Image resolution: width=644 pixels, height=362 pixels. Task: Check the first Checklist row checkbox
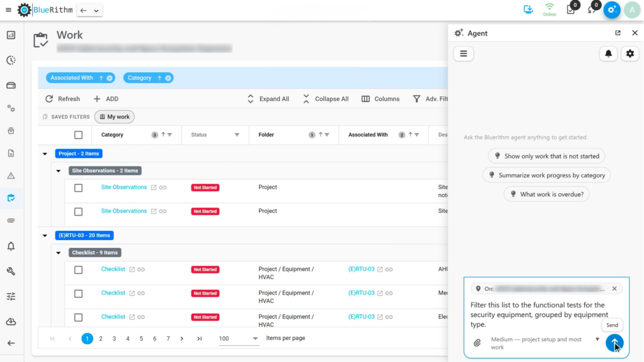point(78,270)
